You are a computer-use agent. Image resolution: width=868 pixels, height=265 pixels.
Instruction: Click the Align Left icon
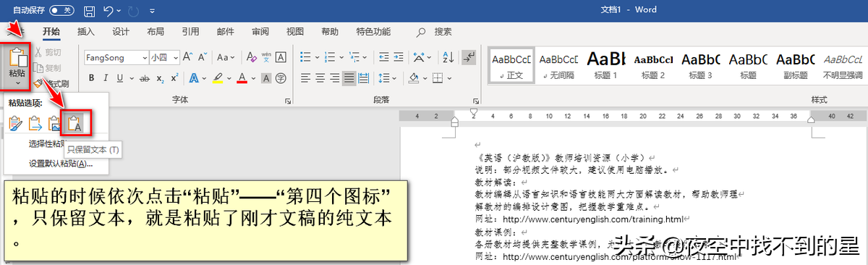(x=305, y=77)
